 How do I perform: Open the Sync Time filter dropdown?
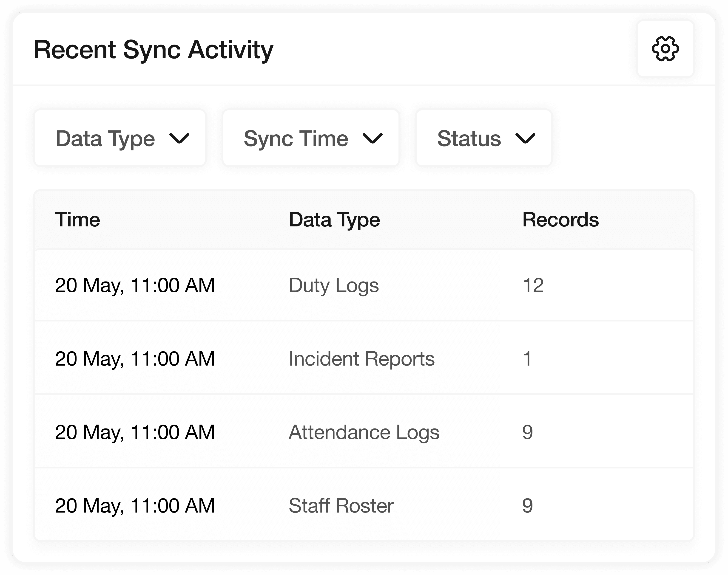tap(310, 138)
